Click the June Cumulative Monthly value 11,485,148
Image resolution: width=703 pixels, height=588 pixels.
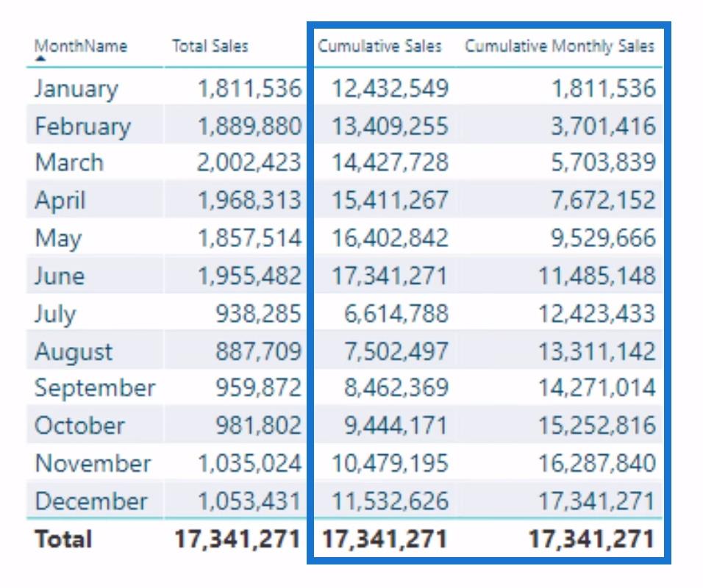(597, 276)
